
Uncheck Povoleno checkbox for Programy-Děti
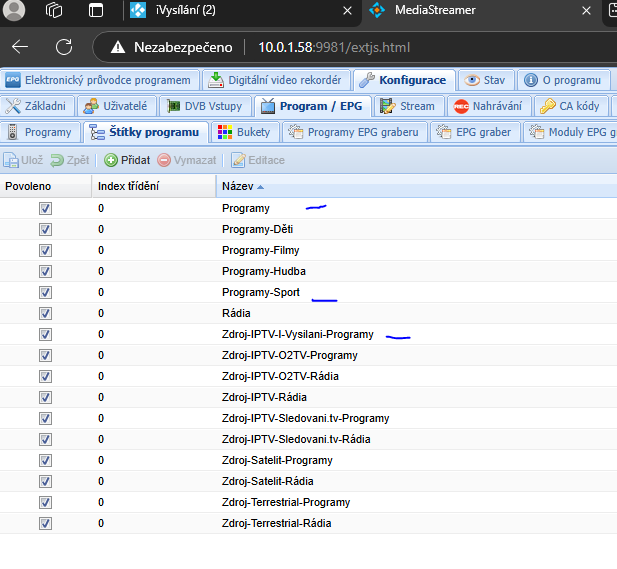coord(45,229)
